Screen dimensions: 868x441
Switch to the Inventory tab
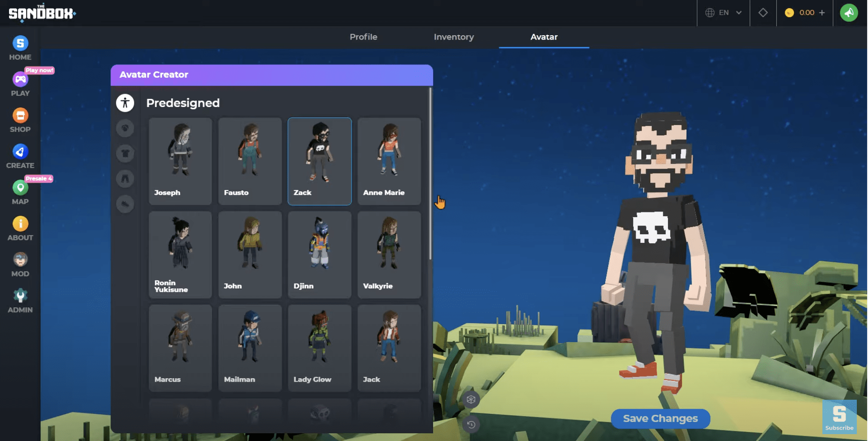[454, 37]
